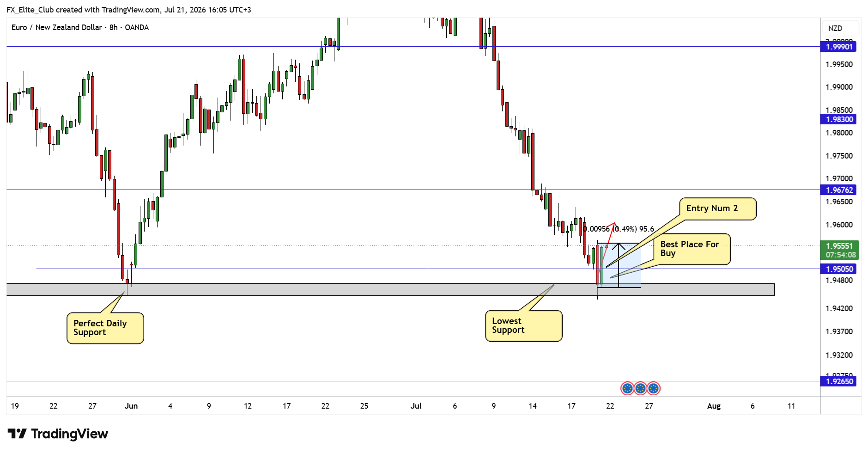Image resolution: width=868 pixels, height=453 pixels.
Task: Click the Jul date label on time axis
Action: coord(416,406)
